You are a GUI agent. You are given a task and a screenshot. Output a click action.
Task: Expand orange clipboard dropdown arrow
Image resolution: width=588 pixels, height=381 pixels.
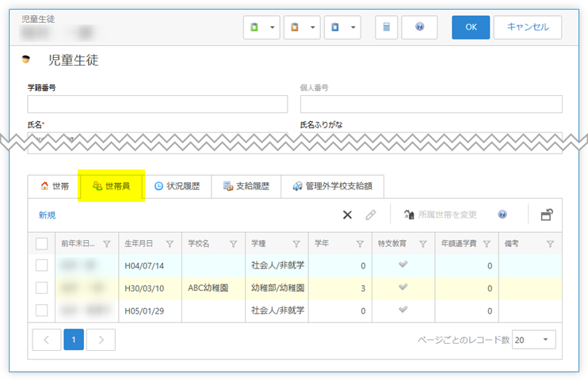[313, 27]
